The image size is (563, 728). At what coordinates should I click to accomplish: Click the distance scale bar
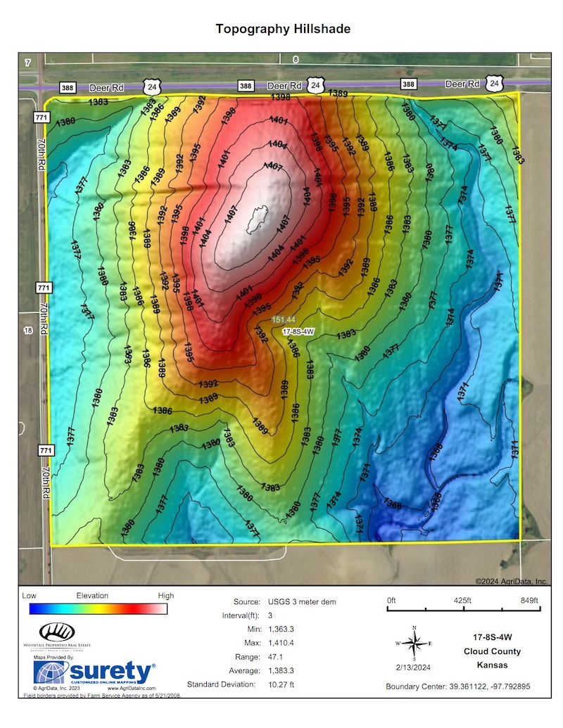point(462,611)
